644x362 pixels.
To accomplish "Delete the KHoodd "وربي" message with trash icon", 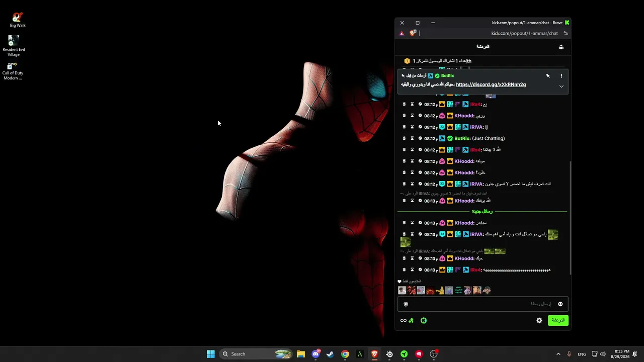I will tap(404, 116).
